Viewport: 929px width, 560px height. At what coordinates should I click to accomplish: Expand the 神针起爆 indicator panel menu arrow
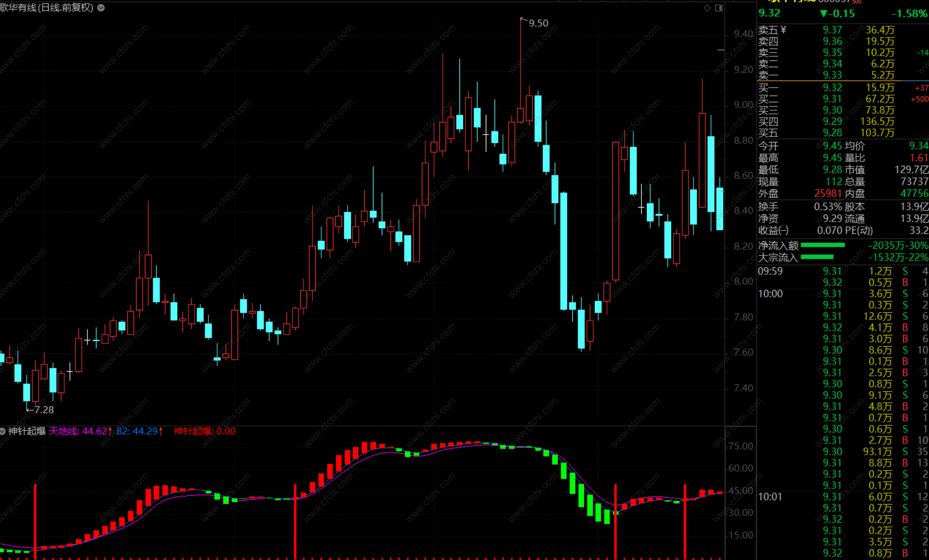coord(3,431)
